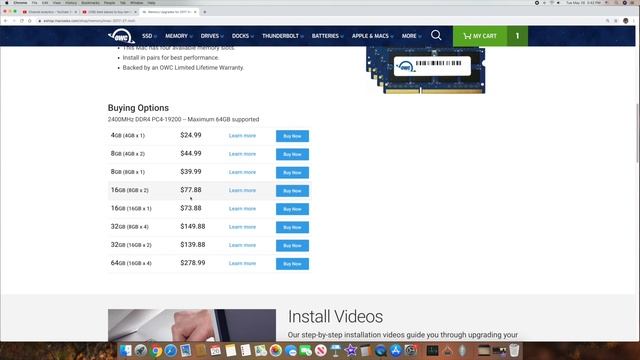Open iMovie from the dock
640x360 pixels.
351,351
